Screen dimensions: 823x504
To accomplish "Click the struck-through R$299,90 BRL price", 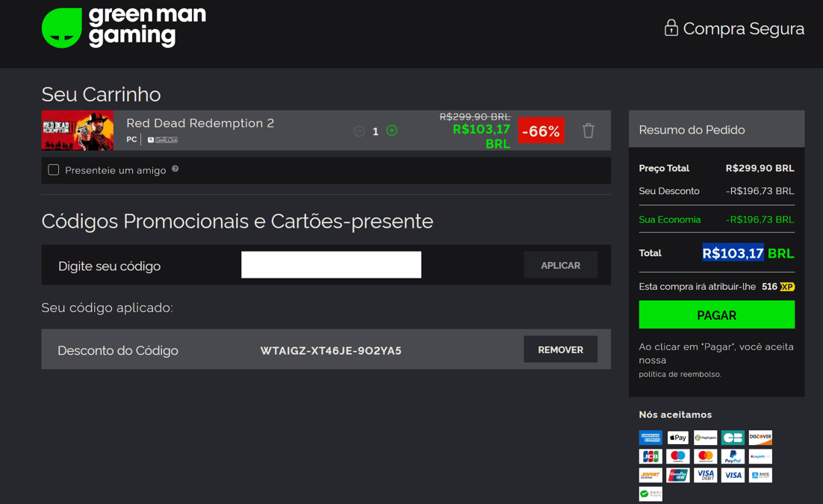I will (474, 116).
